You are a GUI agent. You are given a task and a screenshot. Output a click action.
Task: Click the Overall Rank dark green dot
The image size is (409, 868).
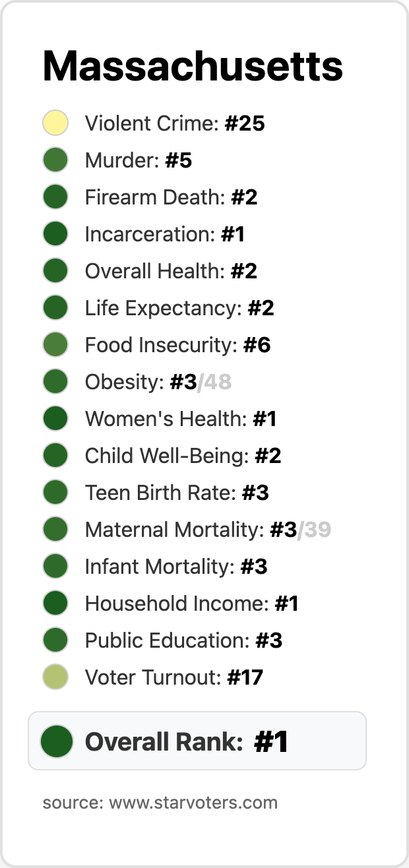click(x=56, y=741)
